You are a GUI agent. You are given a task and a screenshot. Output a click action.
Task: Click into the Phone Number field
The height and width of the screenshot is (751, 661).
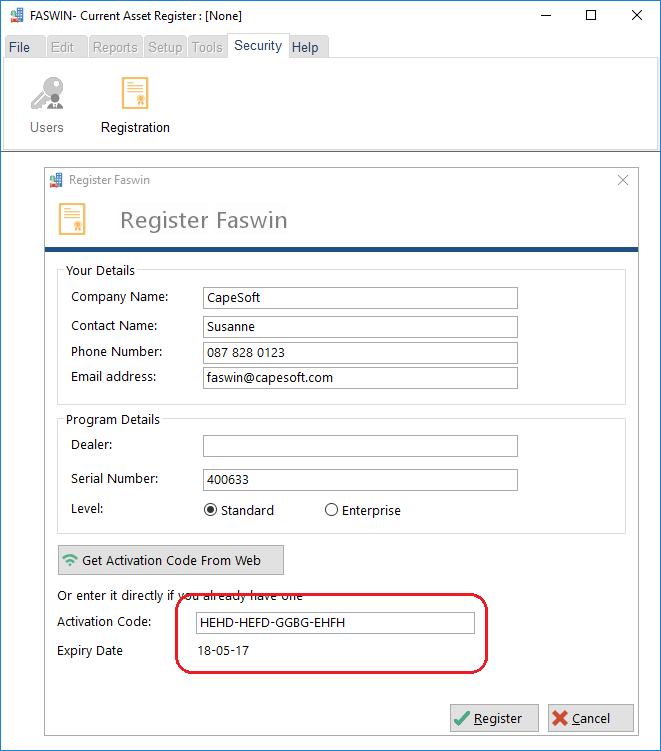pos(360,353)
